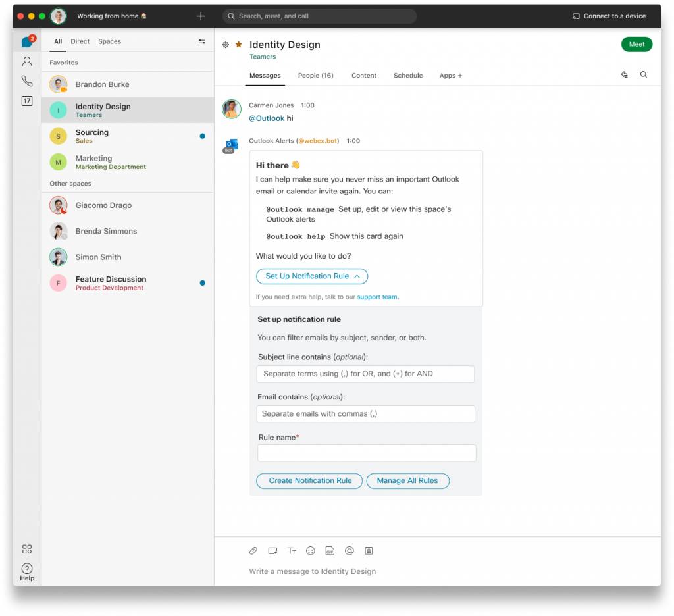Image resolution: width=674 pixels, height=616 pixels.
Task: Click the Rule name input field
Action: 366,453
